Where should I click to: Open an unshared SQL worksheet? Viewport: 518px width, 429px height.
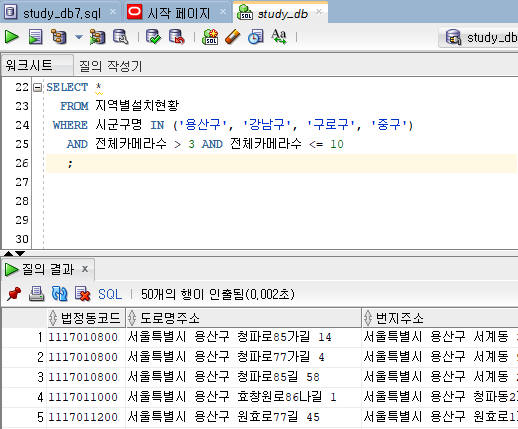tap(210, 37)
